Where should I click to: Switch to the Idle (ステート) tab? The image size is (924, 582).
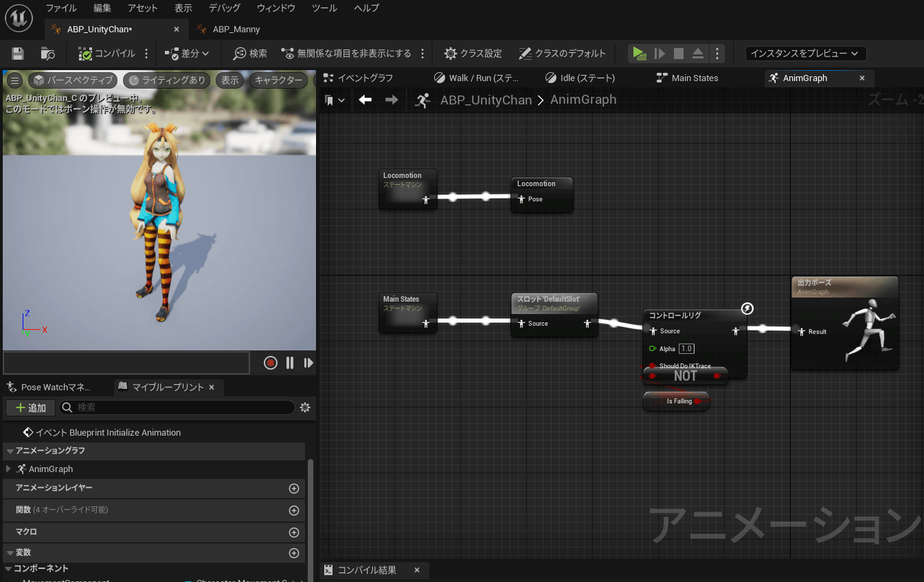580,78
